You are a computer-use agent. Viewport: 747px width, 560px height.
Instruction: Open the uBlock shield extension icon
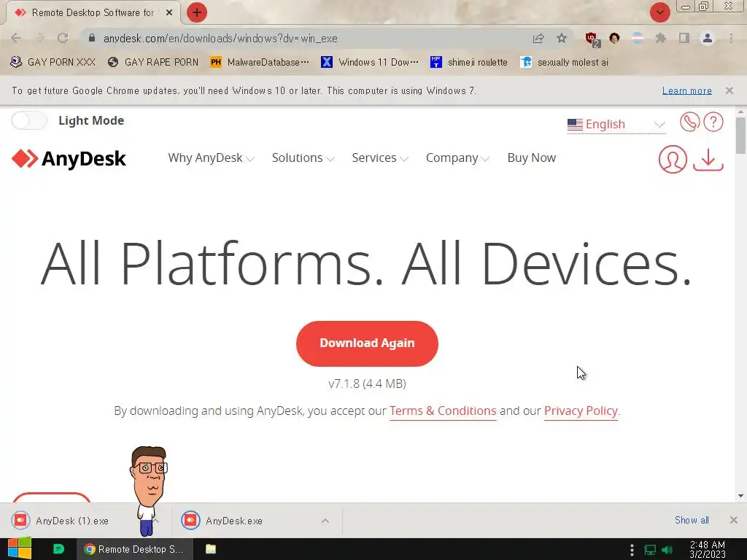[592, 39]
